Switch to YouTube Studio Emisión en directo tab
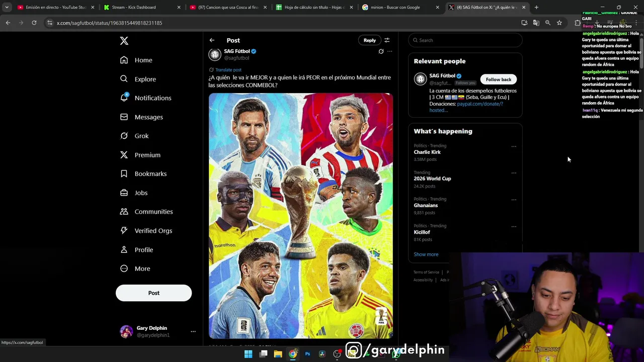The height and width of the screenshot is (362, 644). (x=56, y=8)
